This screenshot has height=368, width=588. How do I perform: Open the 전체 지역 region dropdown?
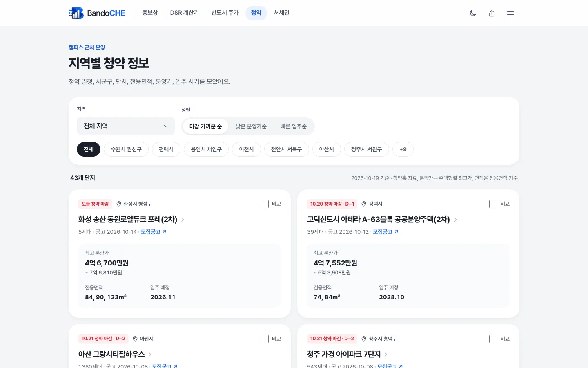coord(126,126)
